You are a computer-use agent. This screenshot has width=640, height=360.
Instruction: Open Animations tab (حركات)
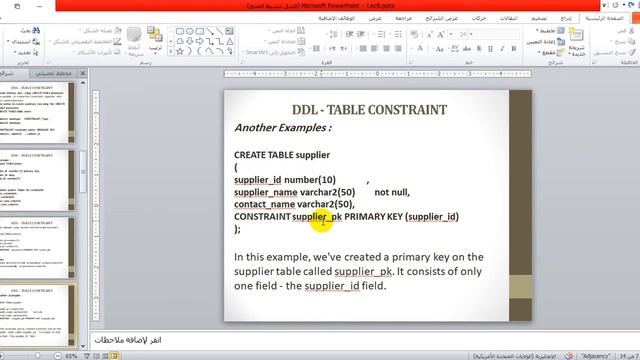(x=478, y=18)
